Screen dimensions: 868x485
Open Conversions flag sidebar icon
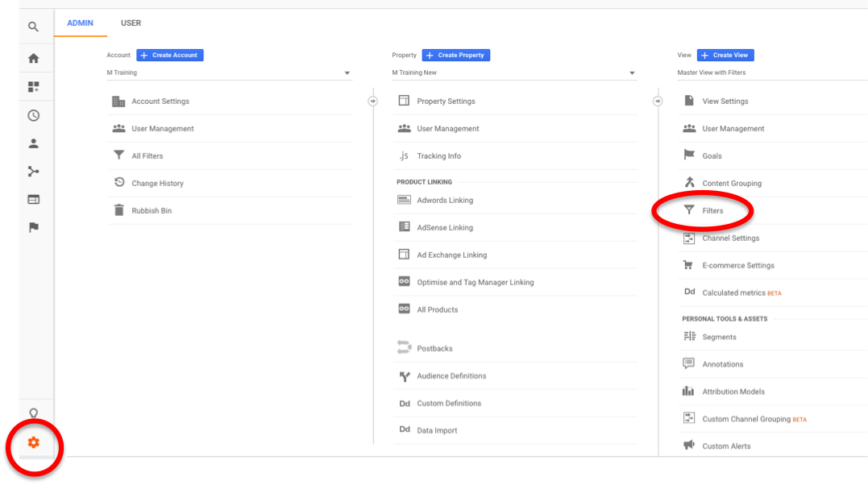tap(33, 227)
